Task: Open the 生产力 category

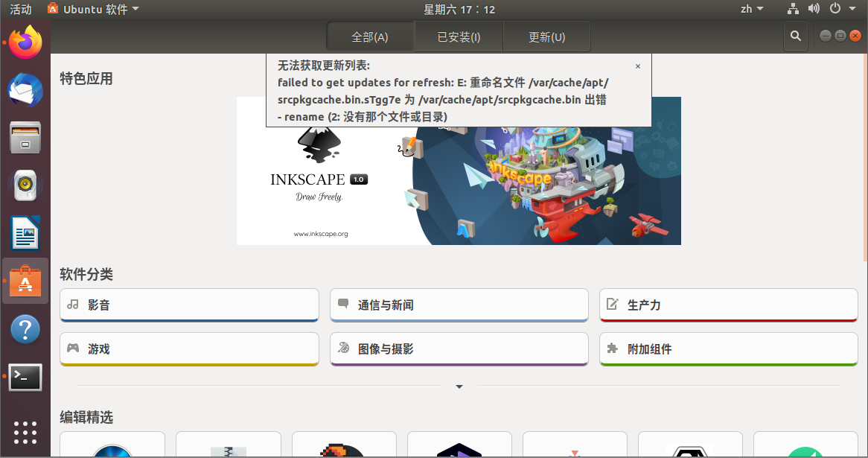Action: tap(729, 305)
